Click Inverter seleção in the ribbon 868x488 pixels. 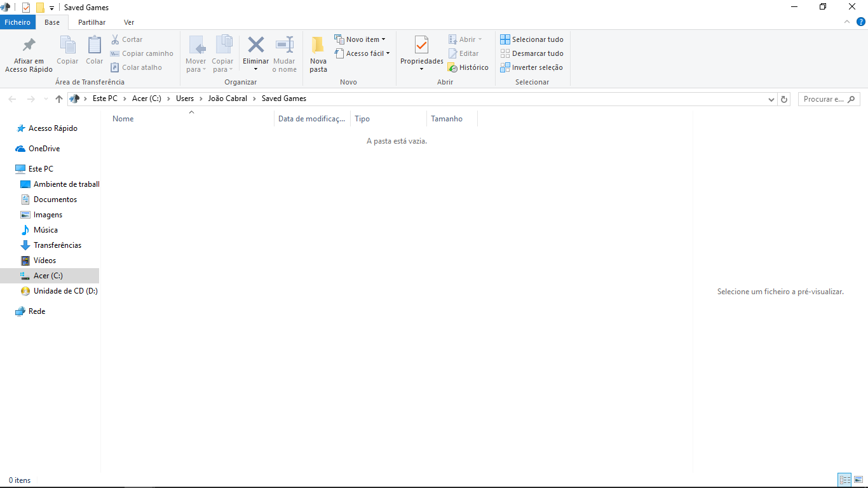pos(532,67)
